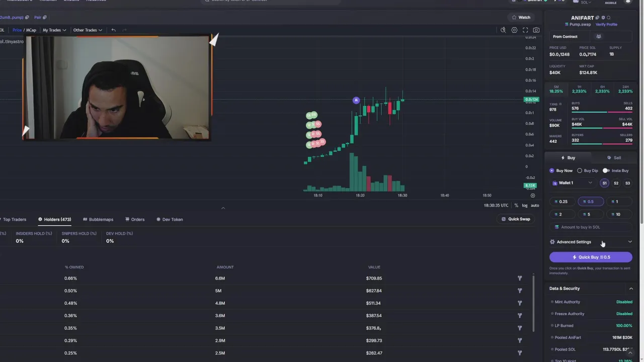This screenshot has width=644, height=362.
Task: Search ANIFART with magnifier icon
Action: [x=609, y=18]
